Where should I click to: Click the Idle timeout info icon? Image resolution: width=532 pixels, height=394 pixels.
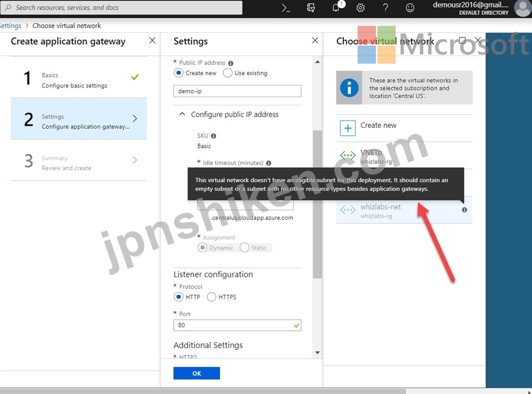(x=269, y=163)
